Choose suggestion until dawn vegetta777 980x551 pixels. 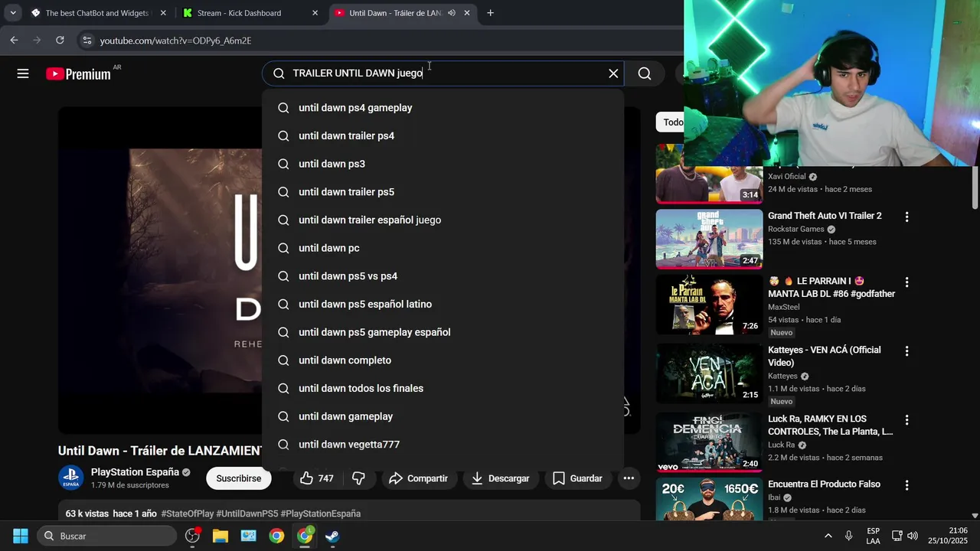coord(443,445)
